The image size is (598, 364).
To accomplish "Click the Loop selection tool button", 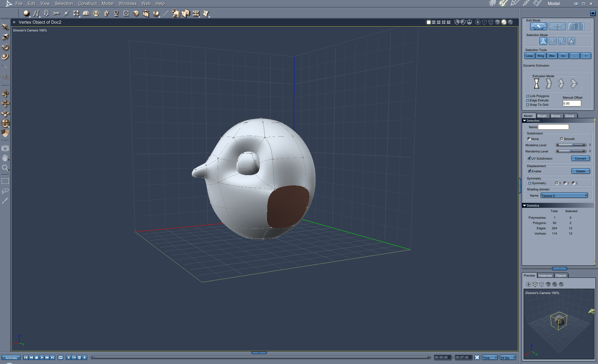I will coord(529,56).
